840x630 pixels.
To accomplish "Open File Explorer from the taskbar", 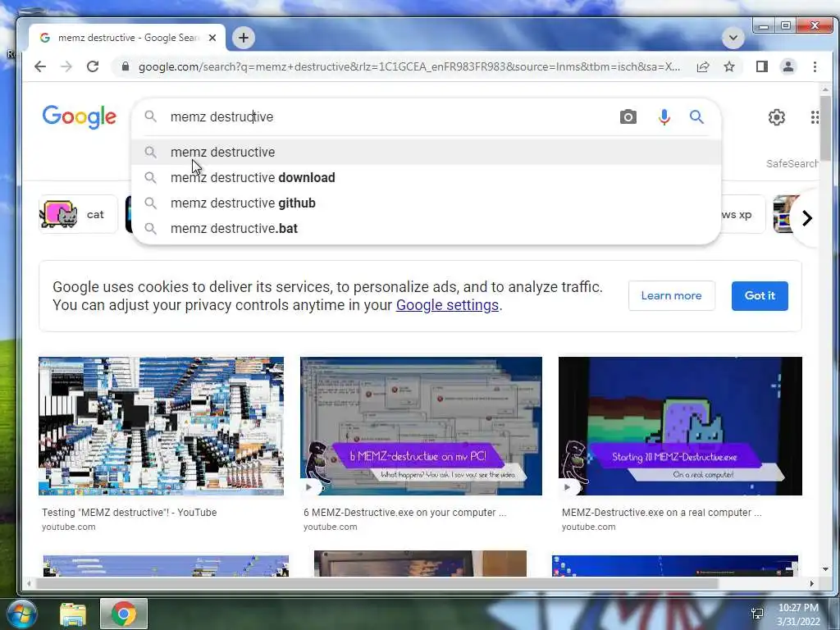I will [x=73, y=614].
